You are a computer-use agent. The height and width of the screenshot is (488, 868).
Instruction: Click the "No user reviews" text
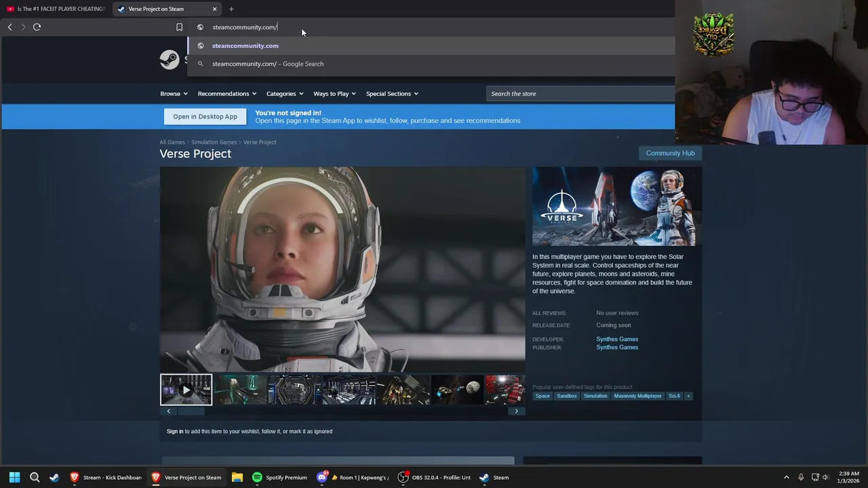617,313
